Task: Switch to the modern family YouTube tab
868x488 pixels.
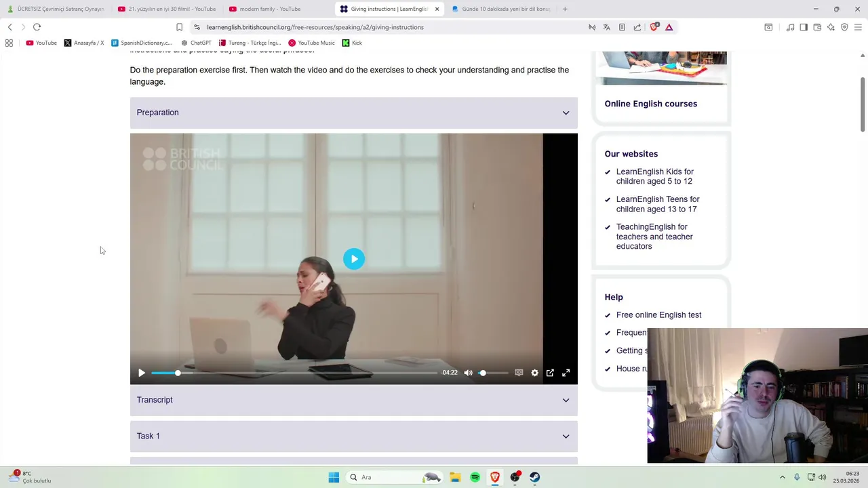Action: tap(278, 9)
